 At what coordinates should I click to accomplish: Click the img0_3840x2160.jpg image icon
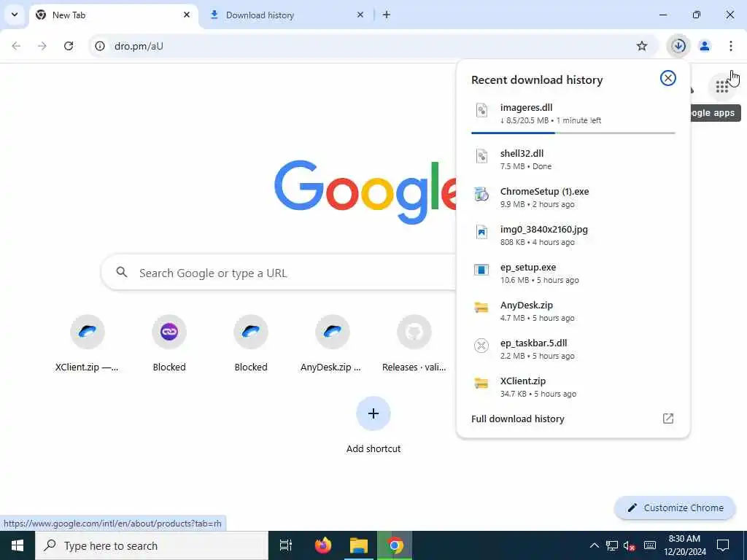481,233
